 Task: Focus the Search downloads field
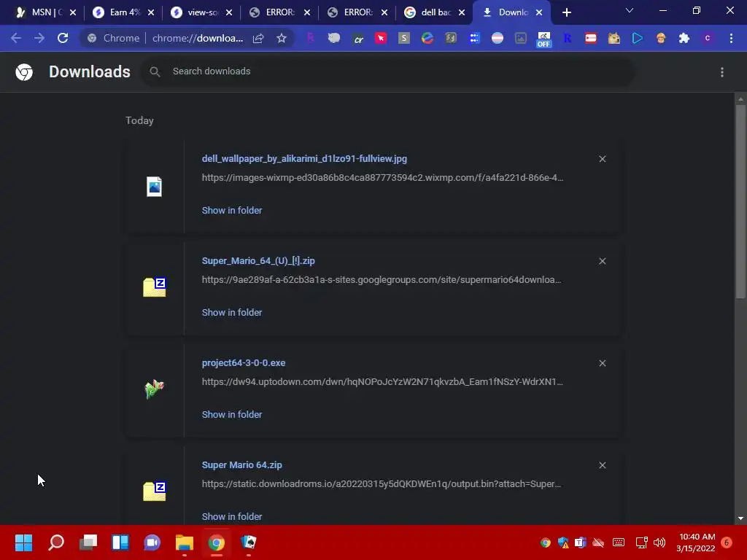coord(388,71)
